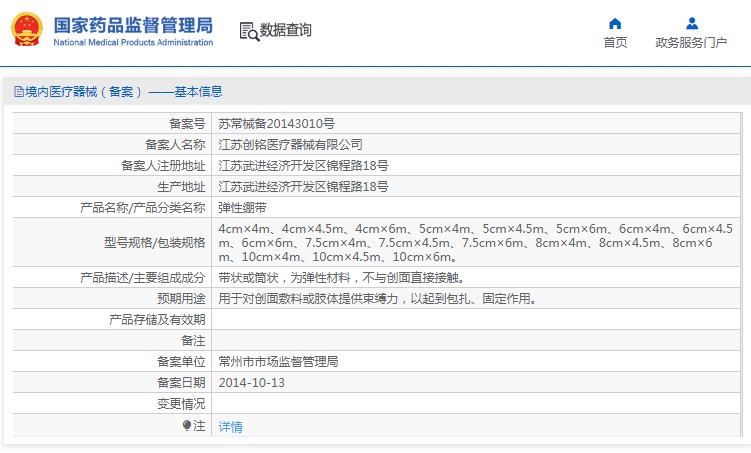Click the 预期用途 row label
751x453 pixels.
point(181,299)
